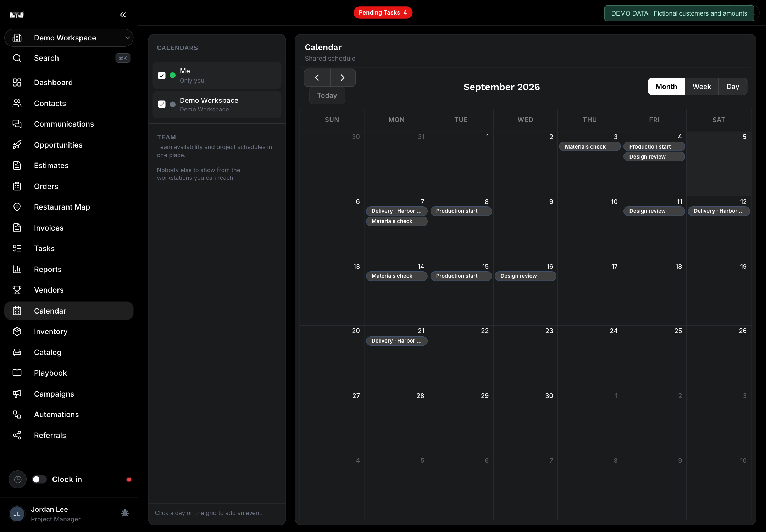This screenshot has width=766, height=532.
Task: Uncheck the Demo Workspace calendar checkbox
Action: [x=162, y=104]
